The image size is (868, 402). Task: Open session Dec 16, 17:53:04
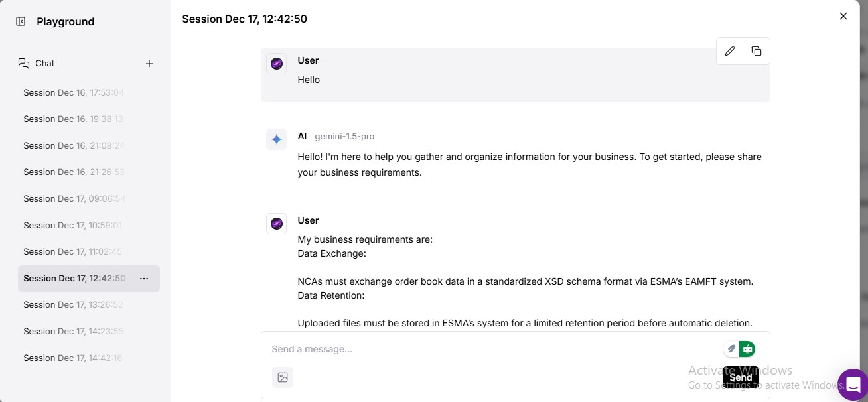tap(74, 93)
